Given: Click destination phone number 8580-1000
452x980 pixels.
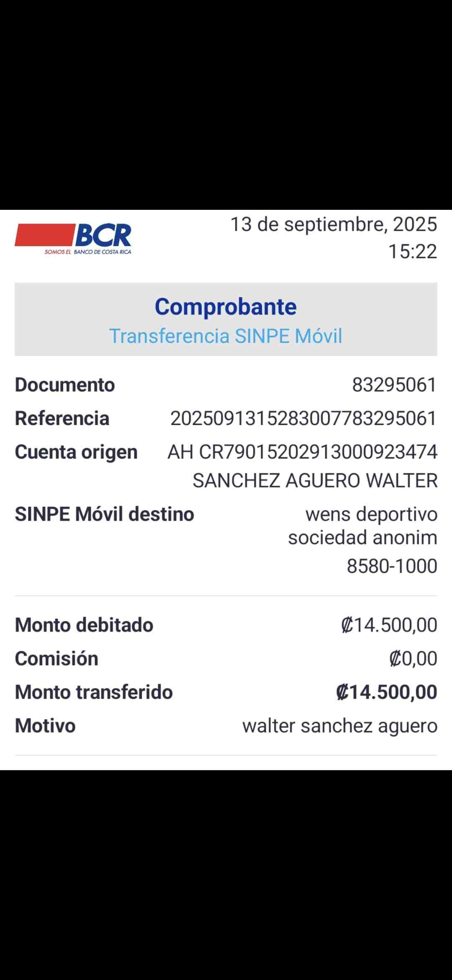Looking at the screenshot, I should coord(392,566).
